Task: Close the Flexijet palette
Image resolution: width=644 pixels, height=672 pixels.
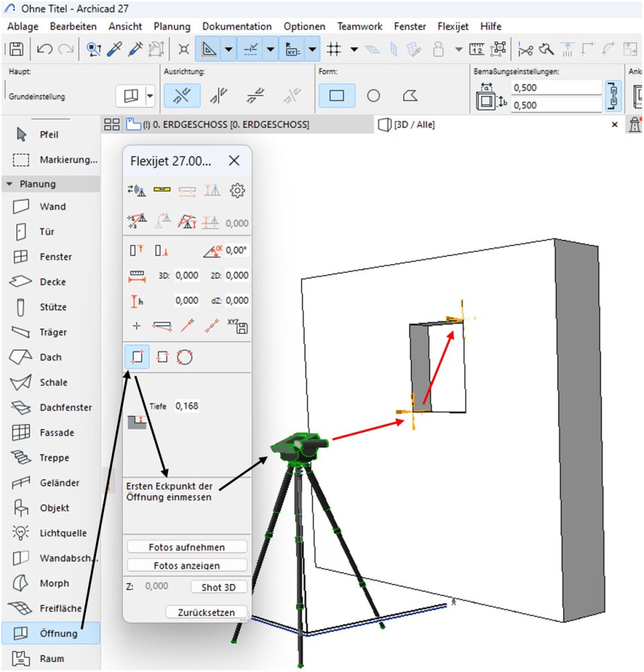Action: point(234,161)
